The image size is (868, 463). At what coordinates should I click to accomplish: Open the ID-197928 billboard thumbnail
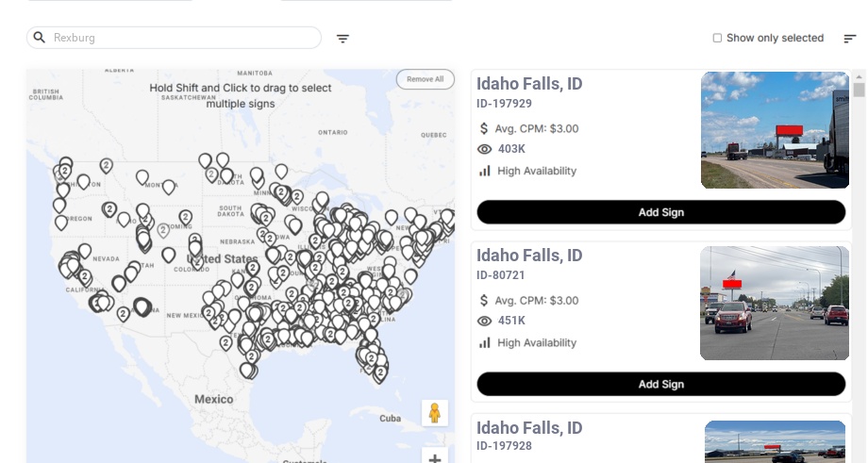point(774,441)
